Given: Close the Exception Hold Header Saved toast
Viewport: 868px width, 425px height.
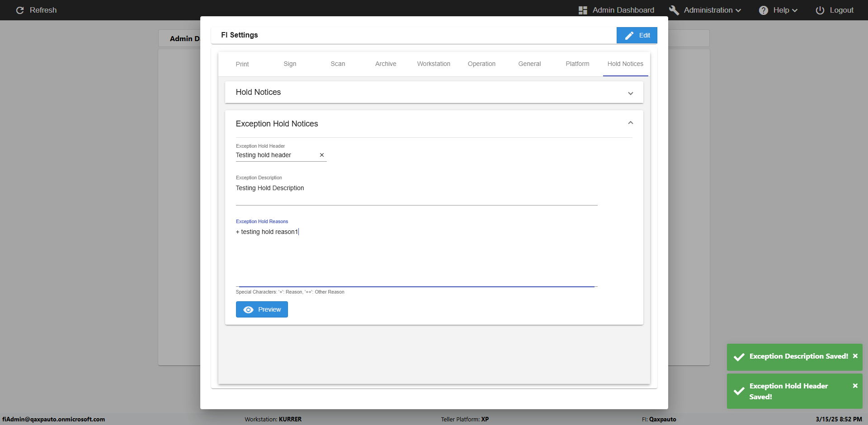Looking at the screenshot, I should (x=855, y=386).
